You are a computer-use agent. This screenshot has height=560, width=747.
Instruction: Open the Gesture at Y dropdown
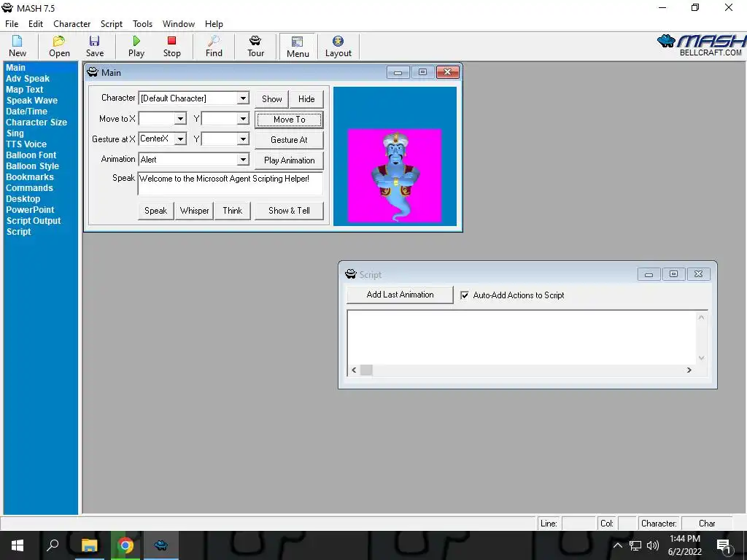tap(243, 139)
